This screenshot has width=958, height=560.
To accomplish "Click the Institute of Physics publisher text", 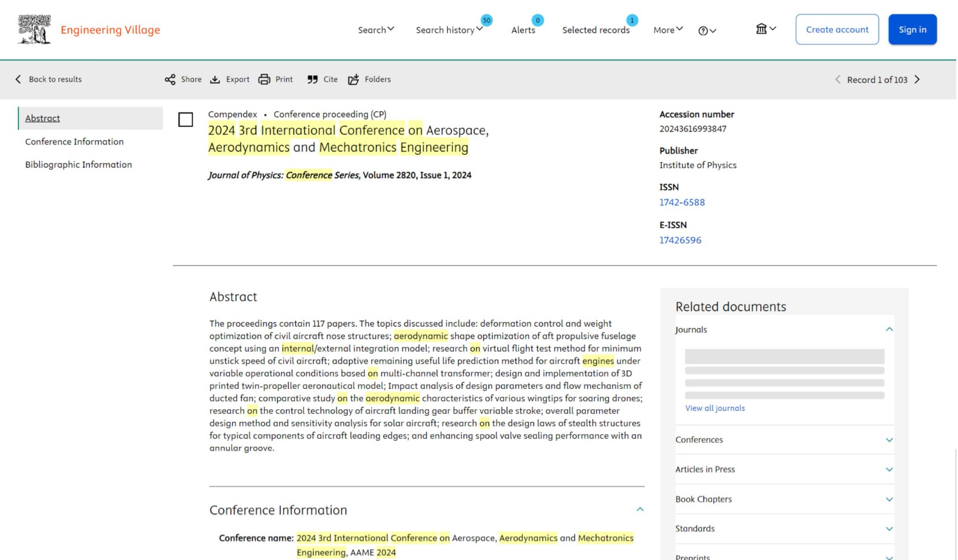I will 698,165.
